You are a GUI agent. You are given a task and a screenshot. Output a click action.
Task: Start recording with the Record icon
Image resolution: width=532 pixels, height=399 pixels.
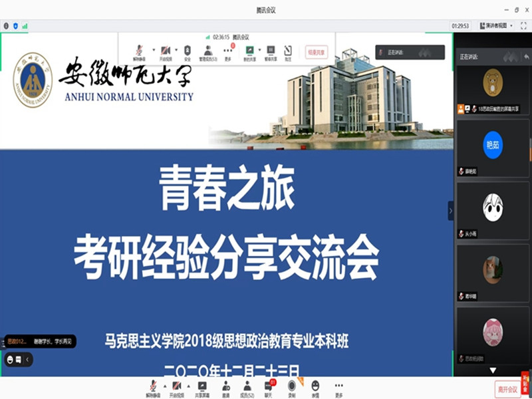coord(291,386)
